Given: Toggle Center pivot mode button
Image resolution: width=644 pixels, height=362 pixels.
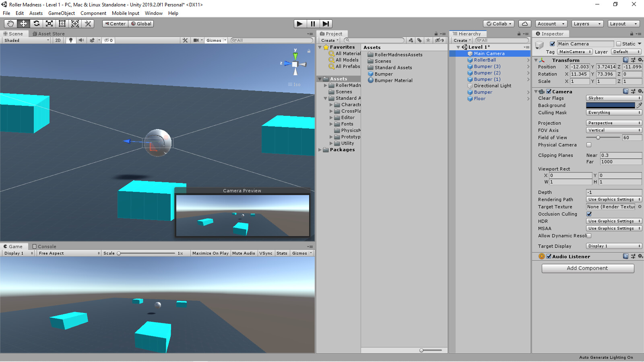Looking at the screenshot, I should [115, 24].
